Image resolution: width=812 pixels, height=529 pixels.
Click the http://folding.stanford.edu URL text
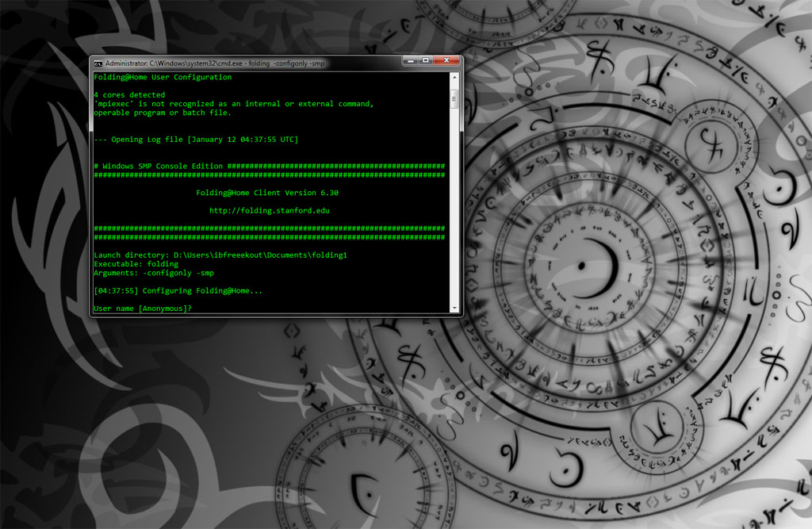pyautogui.click(x=270, y=210)
